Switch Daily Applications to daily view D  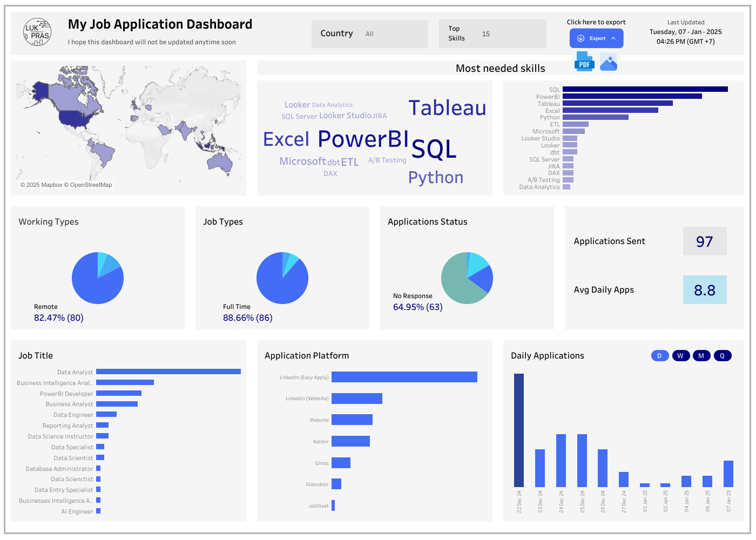click(x=659, y=356)
